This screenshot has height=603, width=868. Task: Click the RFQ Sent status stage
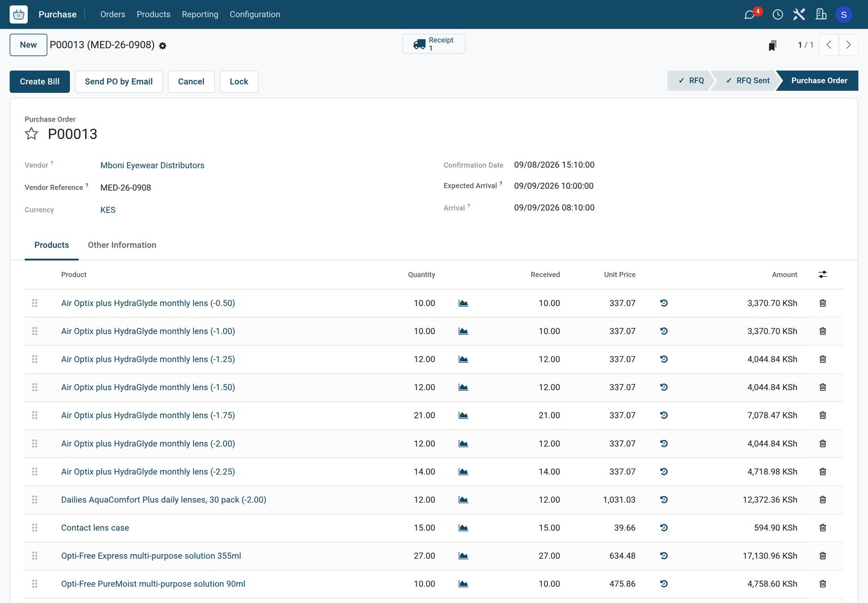click(746, 80)
